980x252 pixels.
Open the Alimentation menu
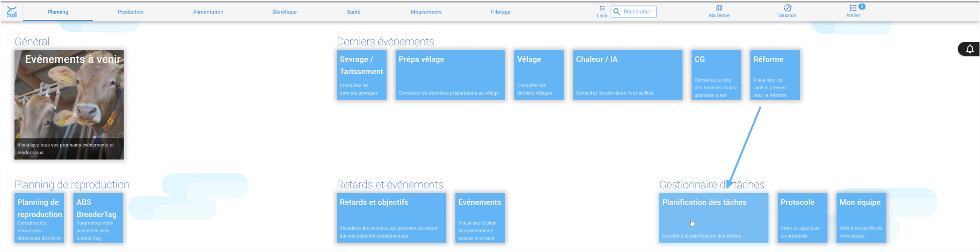[208, 12]
